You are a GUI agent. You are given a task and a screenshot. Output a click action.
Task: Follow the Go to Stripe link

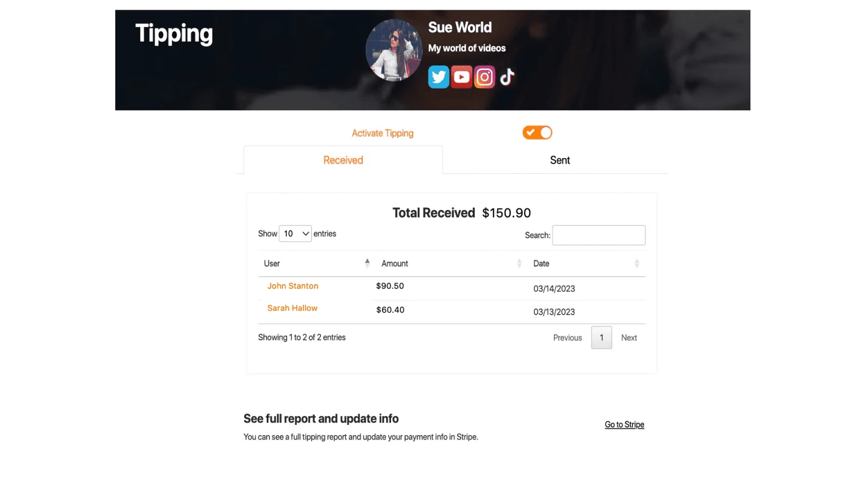tap(624, 425)
